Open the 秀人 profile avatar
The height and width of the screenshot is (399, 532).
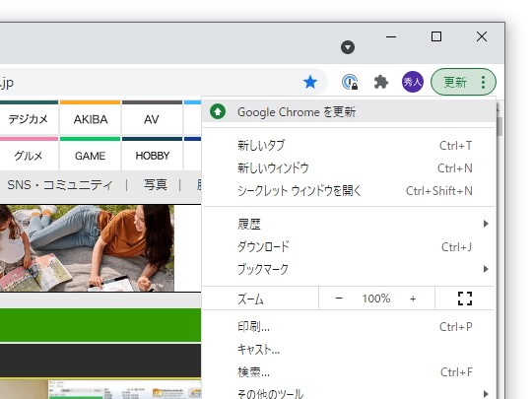coord(412,82)
